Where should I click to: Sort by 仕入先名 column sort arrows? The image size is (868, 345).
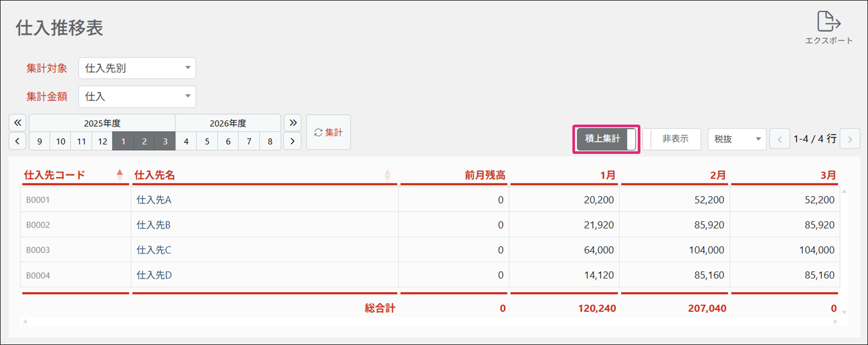pyautogui.click(x=387, y=175)
